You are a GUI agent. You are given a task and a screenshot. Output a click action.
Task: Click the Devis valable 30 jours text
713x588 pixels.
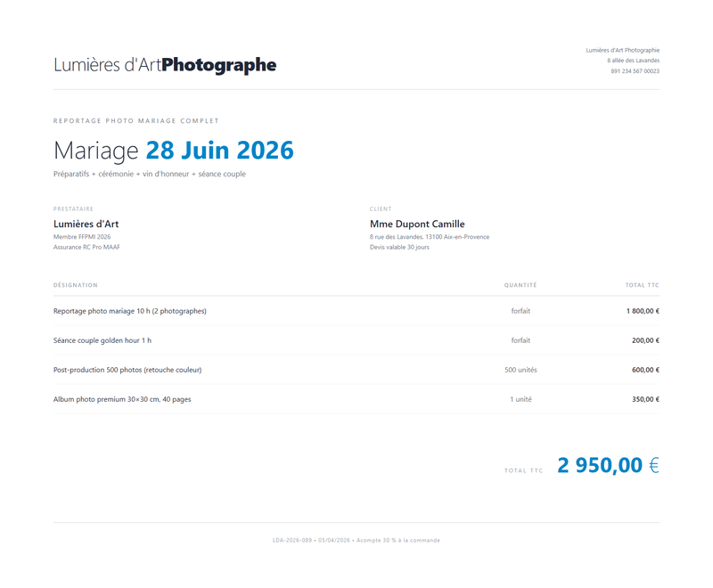[399, 247]
